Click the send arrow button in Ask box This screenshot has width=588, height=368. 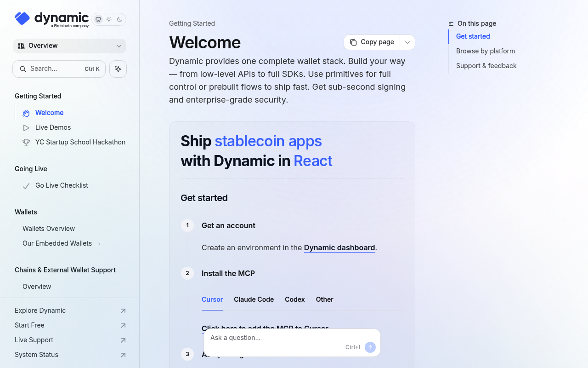(370, 347)
